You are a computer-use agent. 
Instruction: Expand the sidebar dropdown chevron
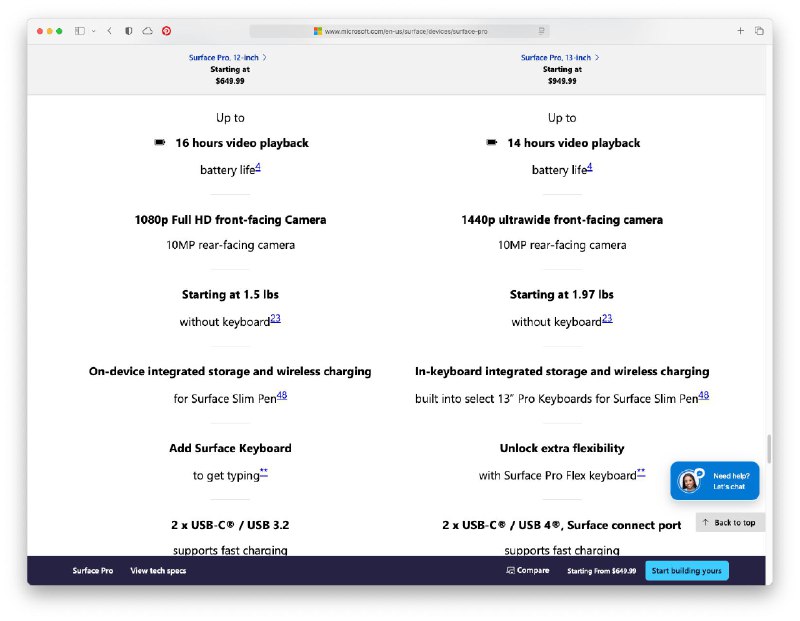point(94,31)
